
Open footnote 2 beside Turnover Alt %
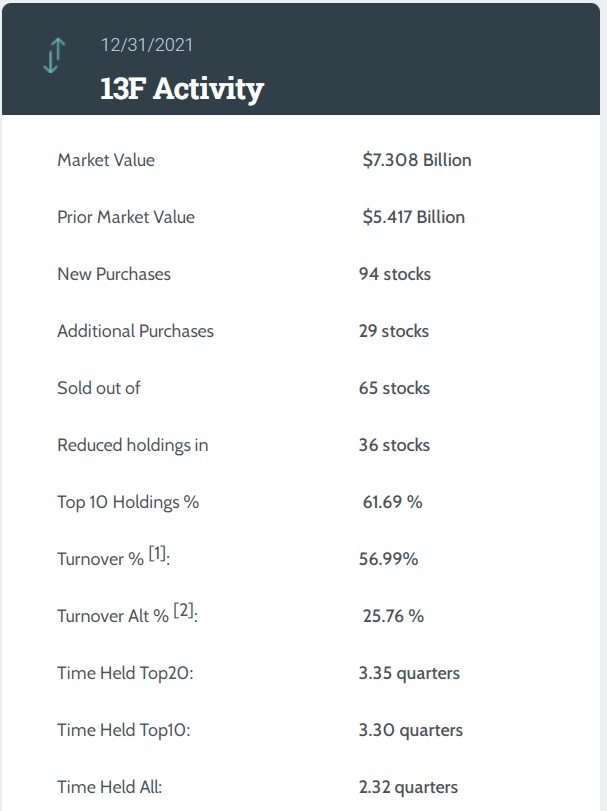point(185,611)
